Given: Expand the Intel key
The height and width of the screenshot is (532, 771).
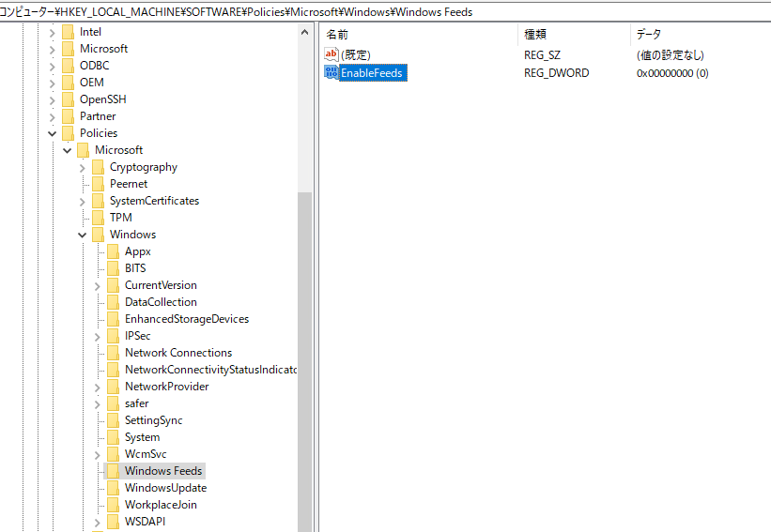Looking at the screenshot, I should pos(53,33).
